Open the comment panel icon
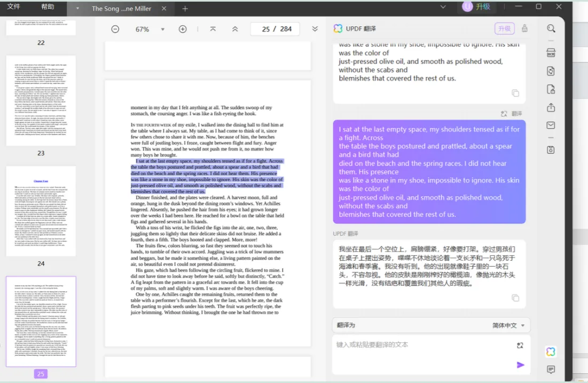This screenshot has width=588, height=383. [x=551, y=370]
